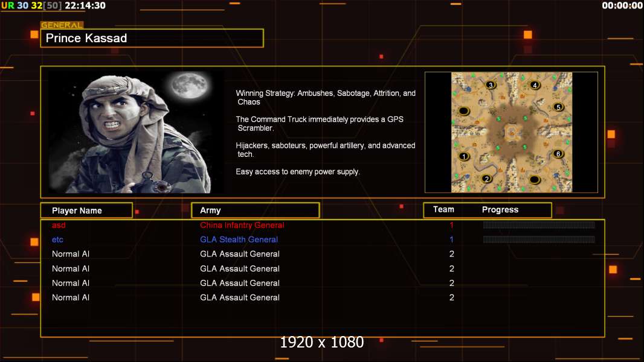Screen dimensions: 644x362
Task: Click the Command Truck GPS Scrambler text
Action: point(320,124)
